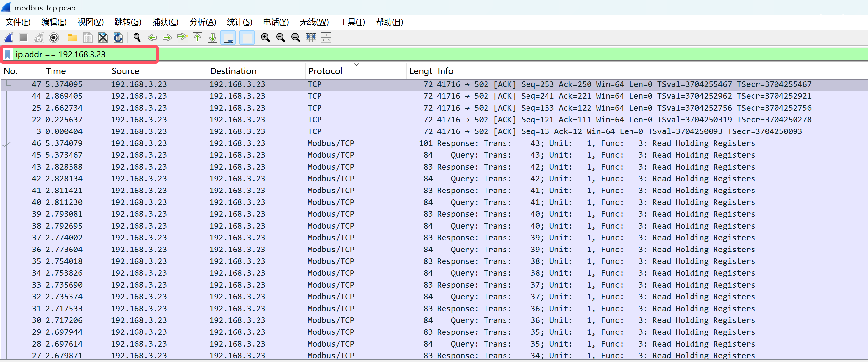Select packet 42 at time 2.828134
The height and width of the screenshot is (362, 868).
coord(434,178)
